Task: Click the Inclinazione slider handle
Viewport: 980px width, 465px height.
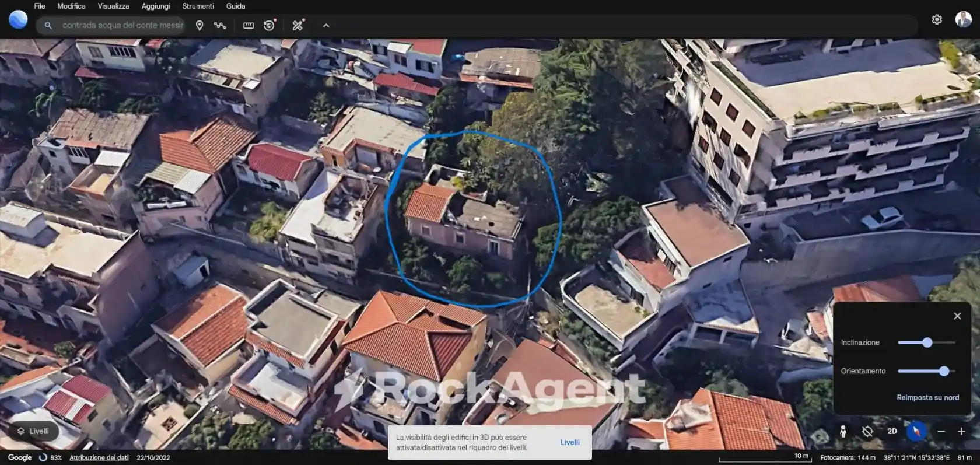Action: (928, 342)
